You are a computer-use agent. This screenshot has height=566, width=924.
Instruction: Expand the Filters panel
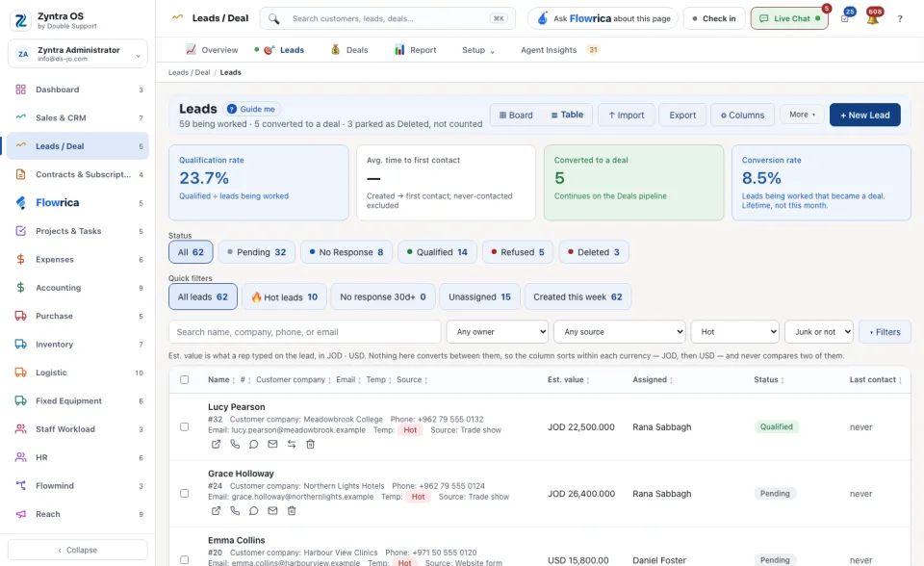coord(885,332)
